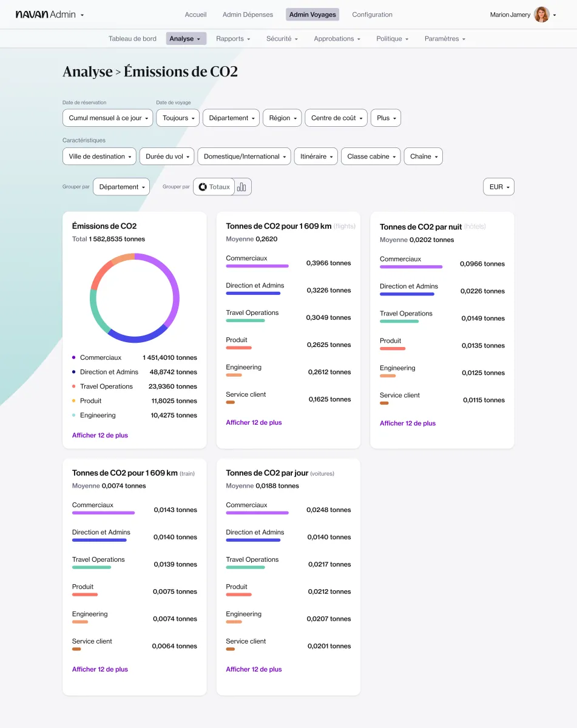The image size is (577, 728).
Task: Open the Configuration menu
Action: tap(372, 14)
